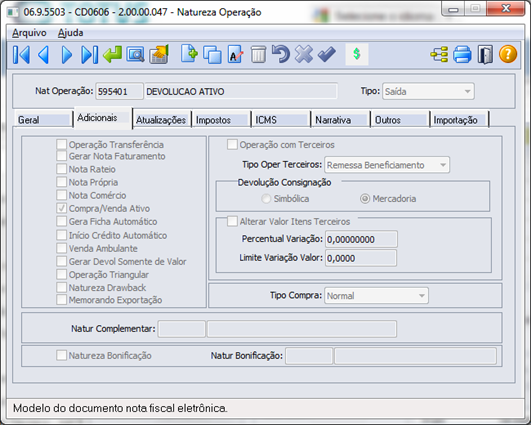Toggle the Venda Ambulante checkbox
The height and width of the screenshot is (425, 531).
[x=62, y=248]
